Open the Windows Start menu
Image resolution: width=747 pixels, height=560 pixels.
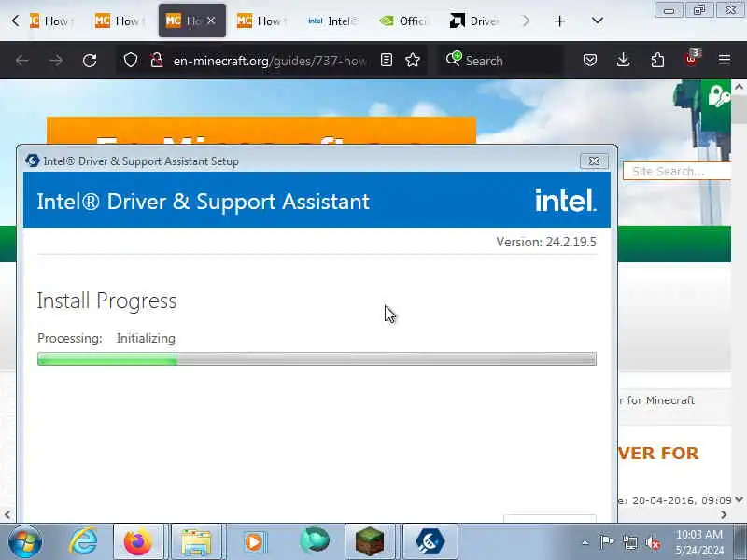(x=25, y=541)
